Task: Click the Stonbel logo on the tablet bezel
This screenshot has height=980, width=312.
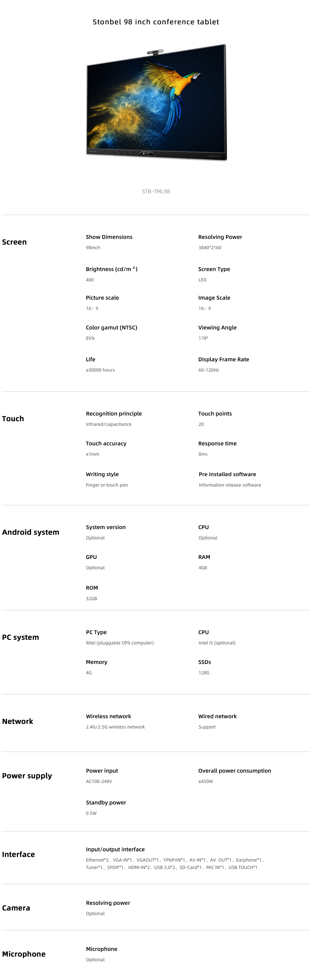Action: pyautogui.click(x=147, y=153)
